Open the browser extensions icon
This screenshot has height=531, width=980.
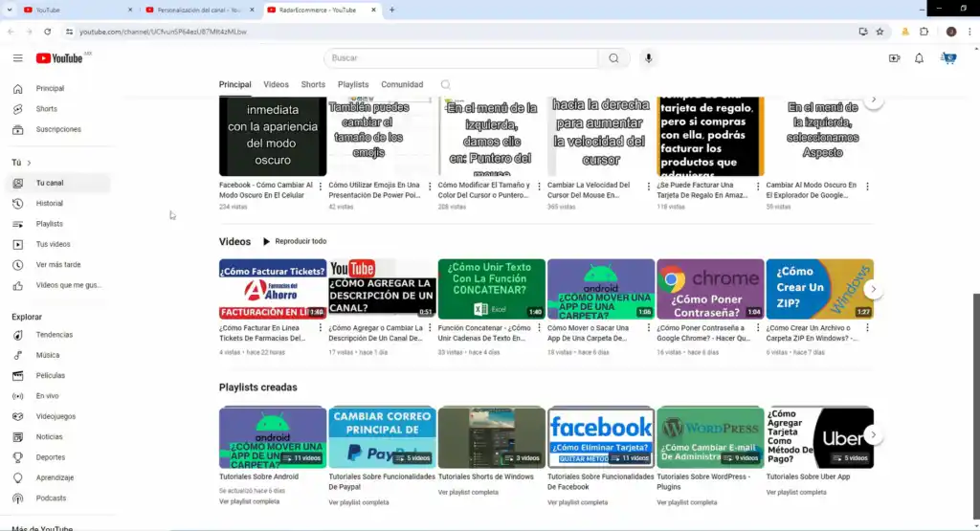[924, 32]
